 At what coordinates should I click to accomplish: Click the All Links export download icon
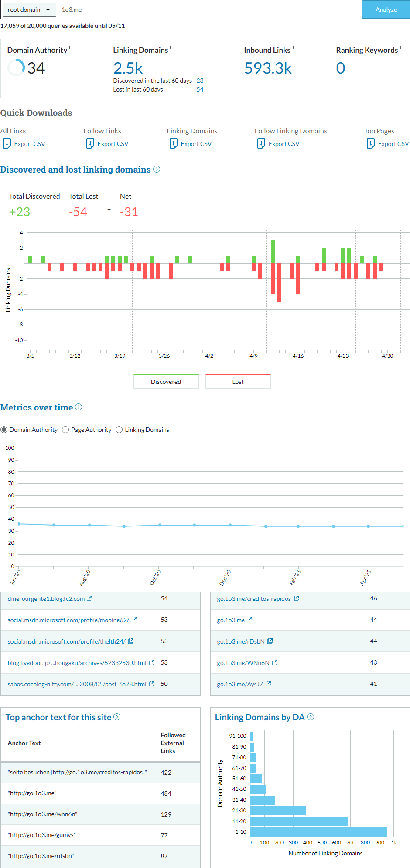[x=7, y=143]
